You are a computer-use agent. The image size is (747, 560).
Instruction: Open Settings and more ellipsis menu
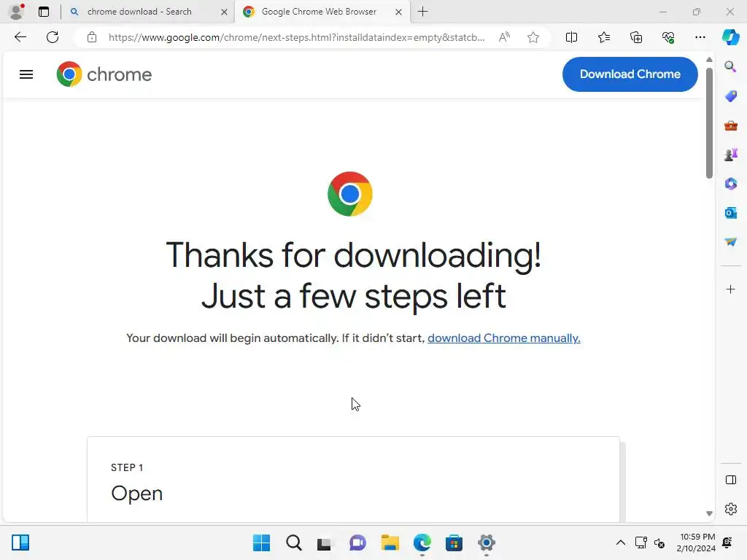[700, 37]
